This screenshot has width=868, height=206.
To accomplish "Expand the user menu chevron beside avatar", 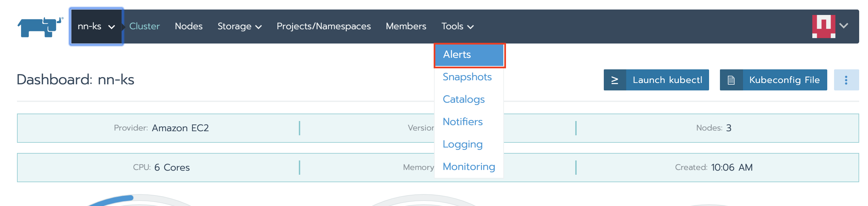I will click(844, 26).
